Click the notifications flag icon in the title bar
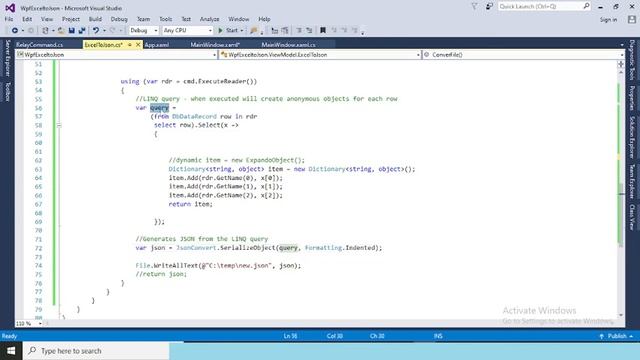 [x=474, y=7]
